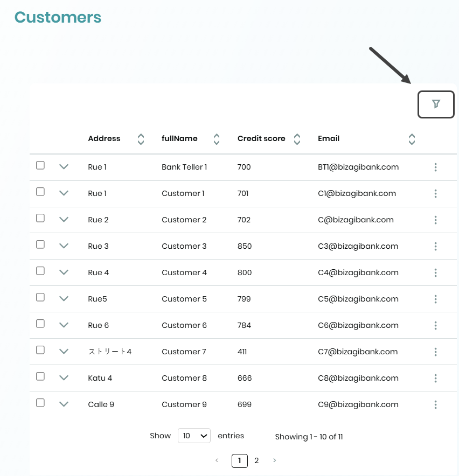Viewport: 459px width, 476px height.
Task: Check the Customer 8 row
Action: [x=40, y=376]
